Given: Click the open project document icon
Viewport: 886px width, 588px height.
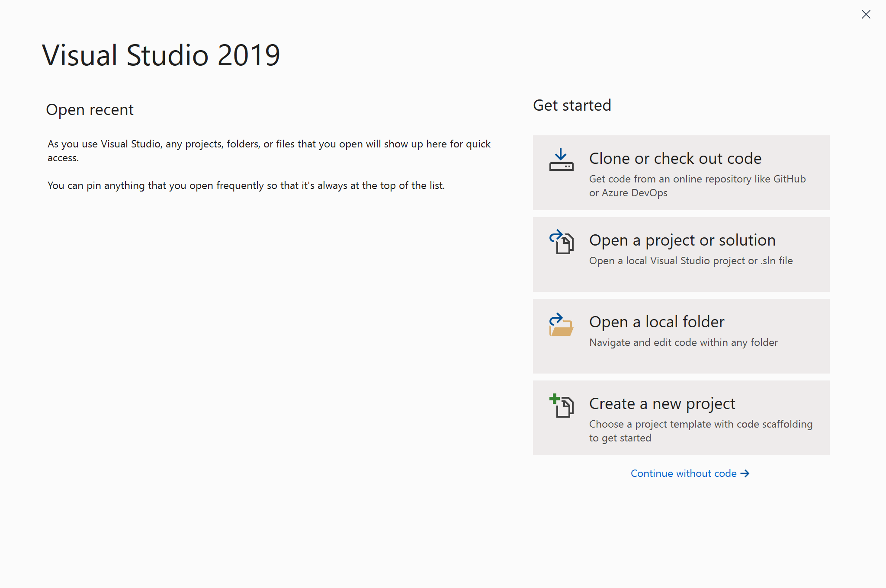Looking at the screenshot, I should pos(562,242).
